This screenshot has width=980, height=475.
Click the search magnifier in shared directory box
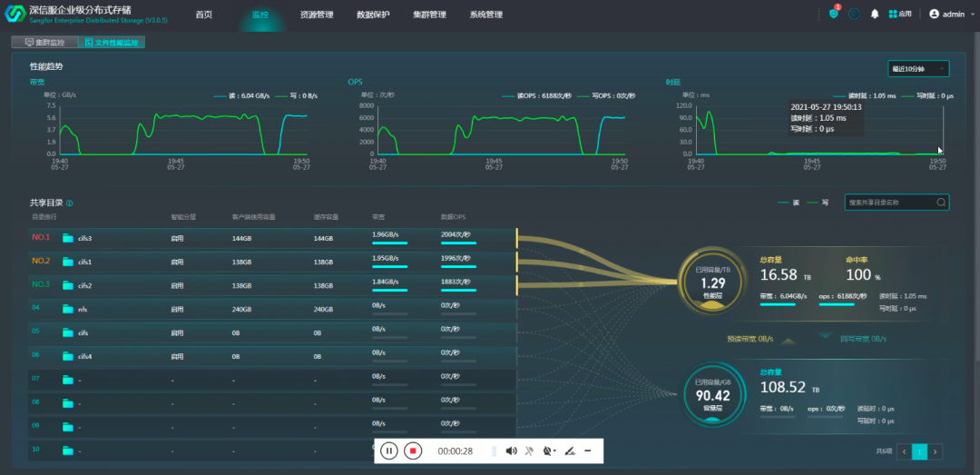[941, 203]
